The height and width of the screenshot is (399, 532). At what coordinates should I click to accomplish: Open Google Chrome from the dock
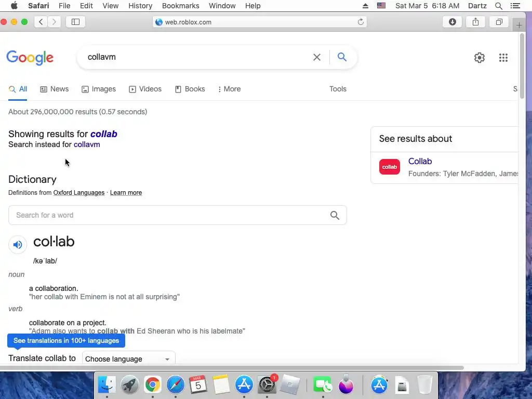[153, 385]
